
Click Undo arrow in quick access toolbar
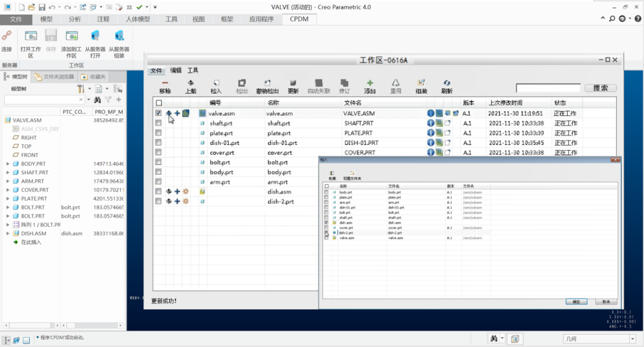click(x=51, y=7)
